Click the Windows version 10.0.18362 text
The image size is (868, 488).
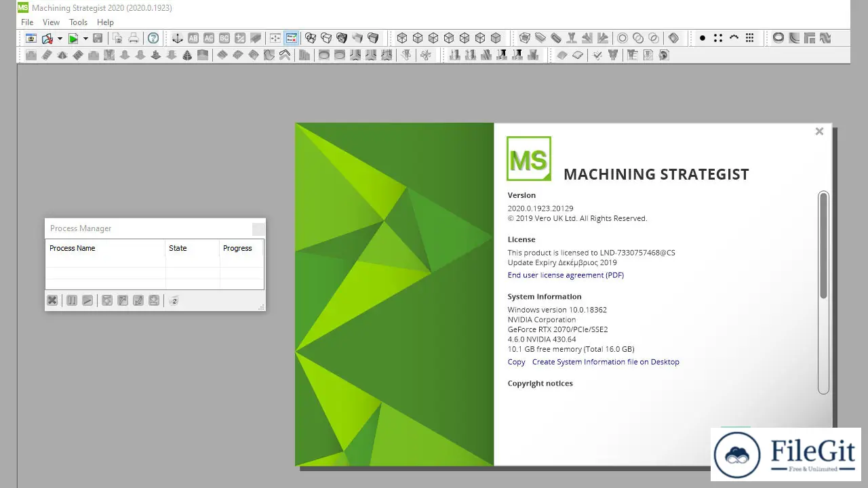[x=557, y=310]
